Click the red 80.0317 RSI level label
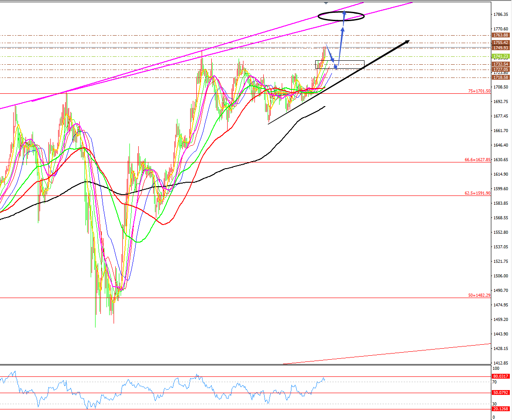This screenshot has width=512, height=420. pyautogui.click(x=501, y=376)
